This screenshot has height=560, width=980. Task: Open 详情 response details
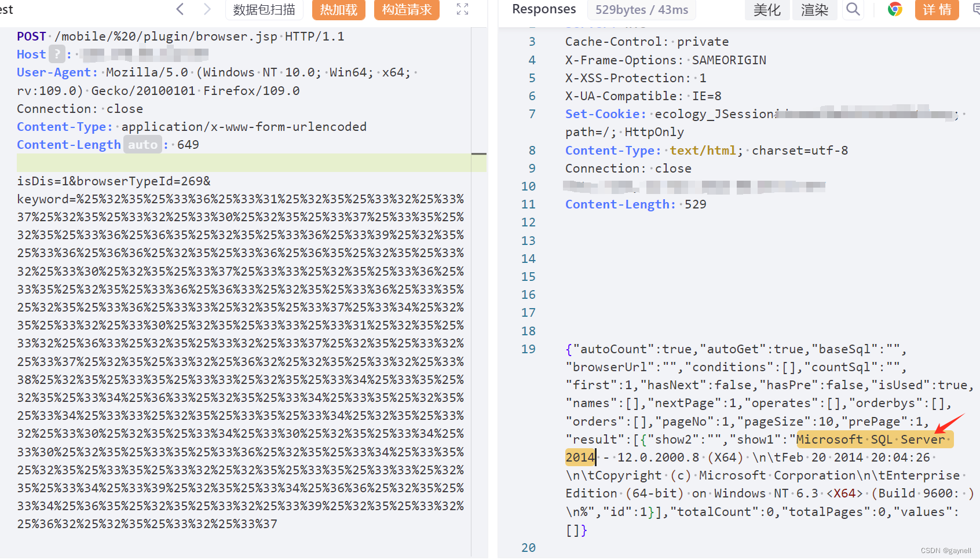tap(937, 10)
